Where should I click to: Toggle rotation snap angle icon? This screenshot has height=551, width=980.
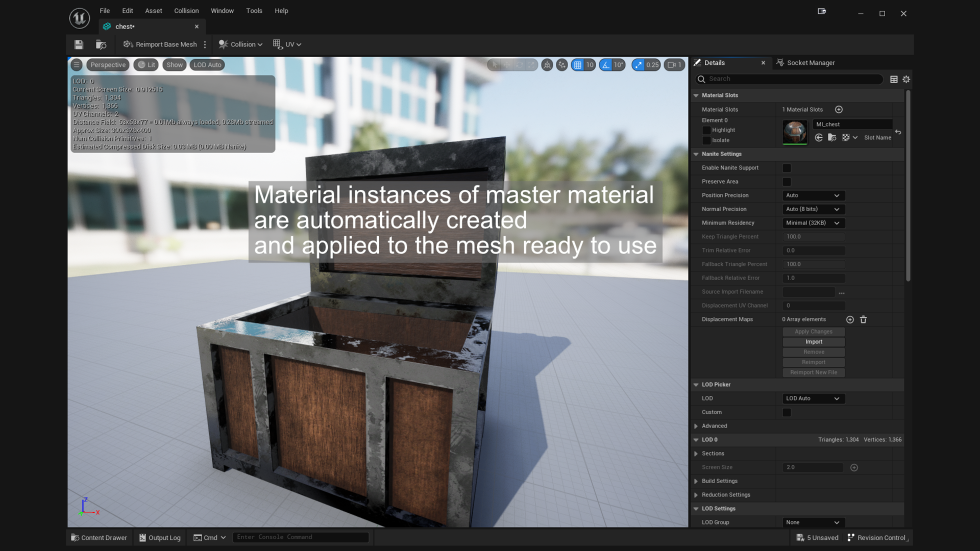606,65
